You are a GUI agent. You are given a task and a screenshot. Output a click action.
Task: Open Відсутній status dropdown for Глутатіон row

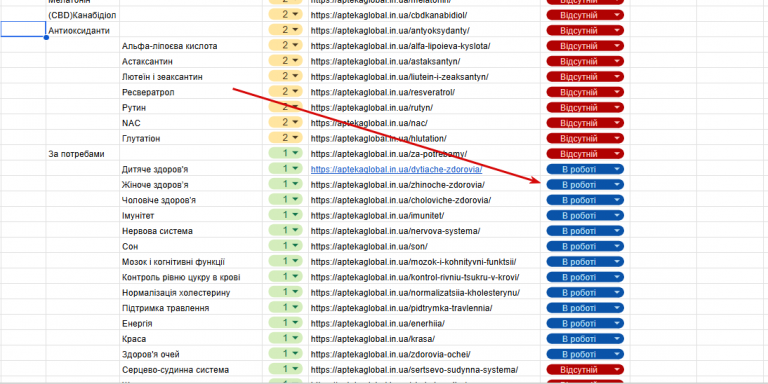(585, 139)
